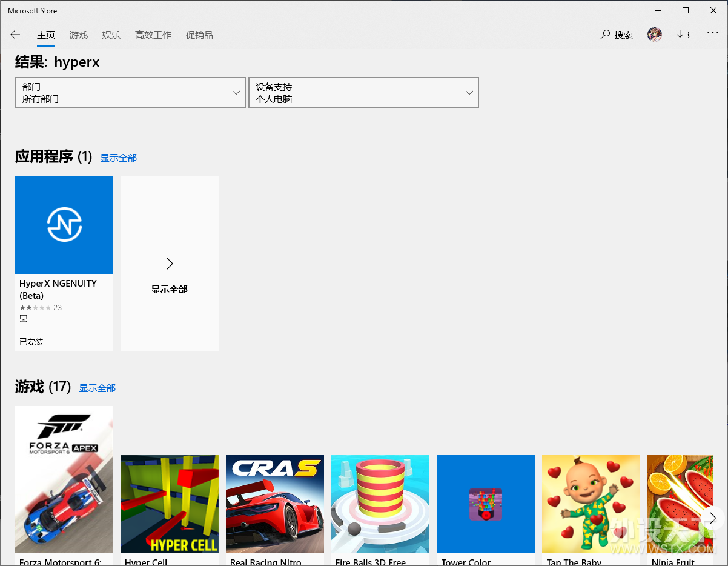
Task: Open Real Racing Nitro game thumbnail
Action: pyautogui.click(x=275, y=504)
